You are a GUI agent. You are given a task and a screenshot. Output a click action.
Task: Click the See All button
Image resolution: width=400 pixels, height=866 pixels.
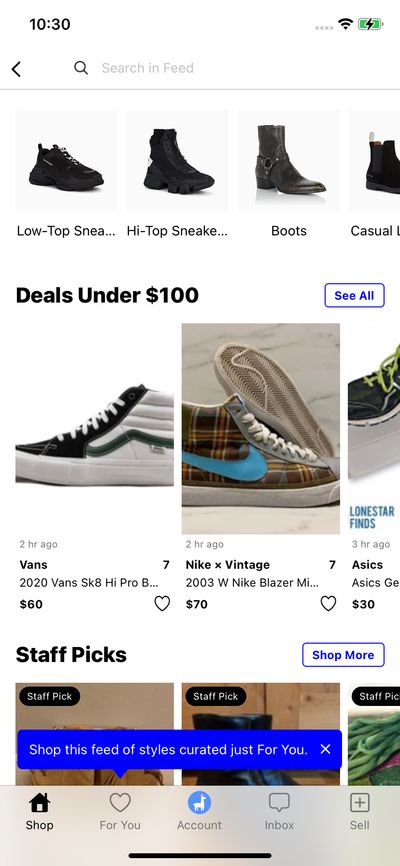354,295
